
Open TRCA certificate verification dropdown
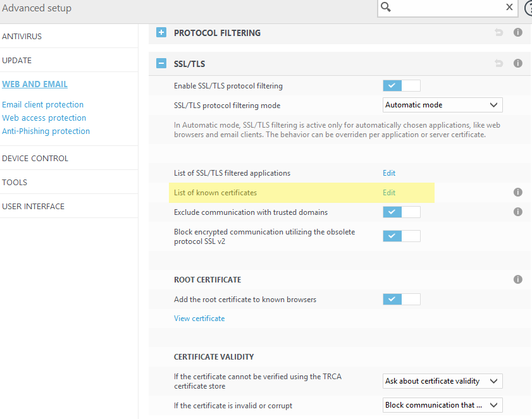[x=442, y=381]
